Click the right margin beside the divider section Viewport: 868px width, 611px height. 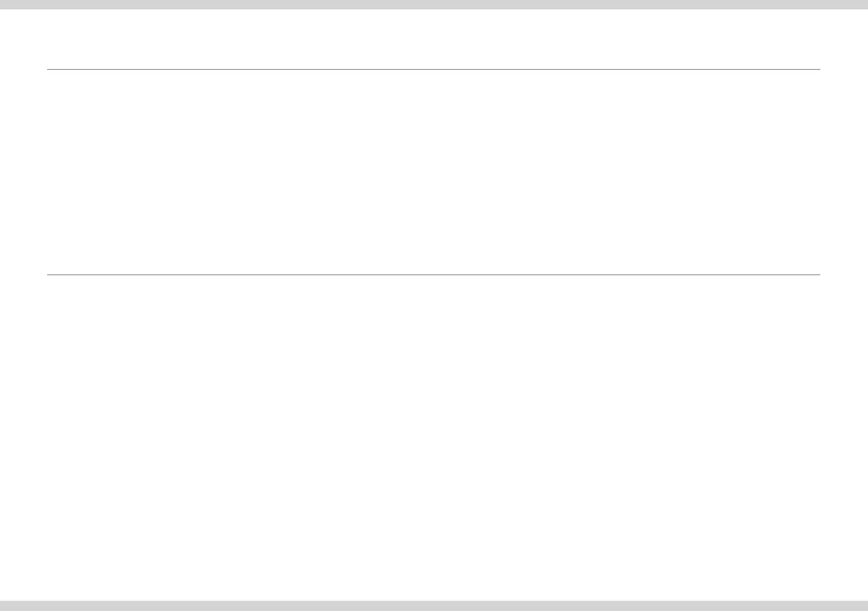tap(843, 172)
